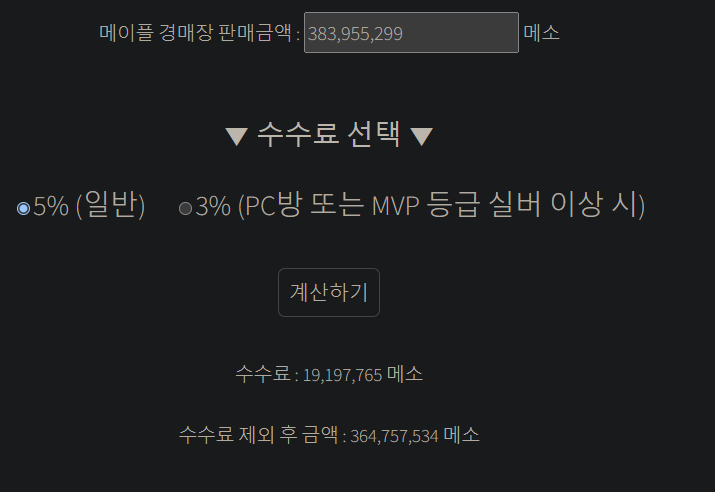This screenshot has width=715, height=492.
Task: Click the 수수료 제외 후 금액 label
Action: pyautogui.click(x=259, y=435)
